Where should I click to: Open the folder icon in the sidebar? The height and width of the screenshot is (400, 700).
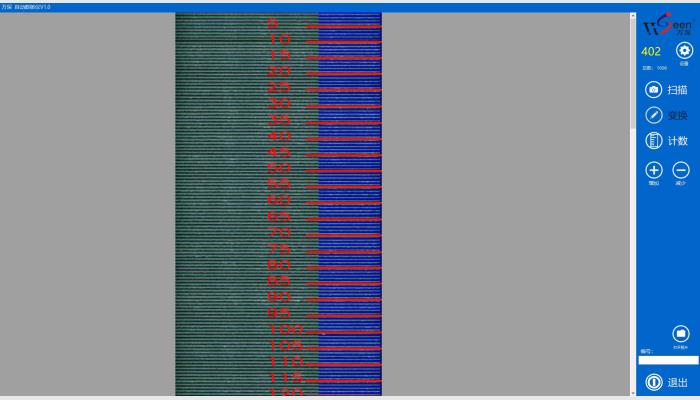(x=680, y=333)
